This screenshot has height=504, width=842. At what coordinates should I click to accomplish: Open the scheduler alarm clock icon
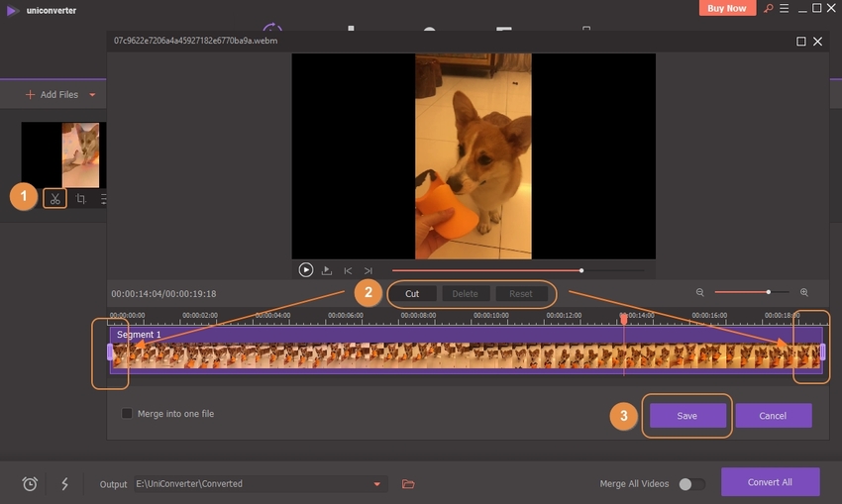pyautogui.click(x=31, y=484)
